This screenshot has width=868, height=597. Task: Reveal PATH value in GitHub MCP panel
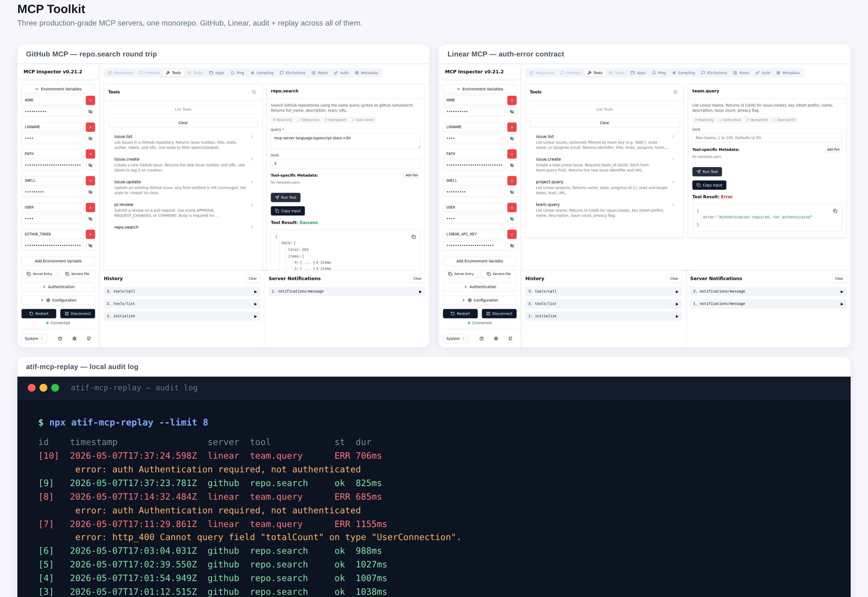pos(90,165)
